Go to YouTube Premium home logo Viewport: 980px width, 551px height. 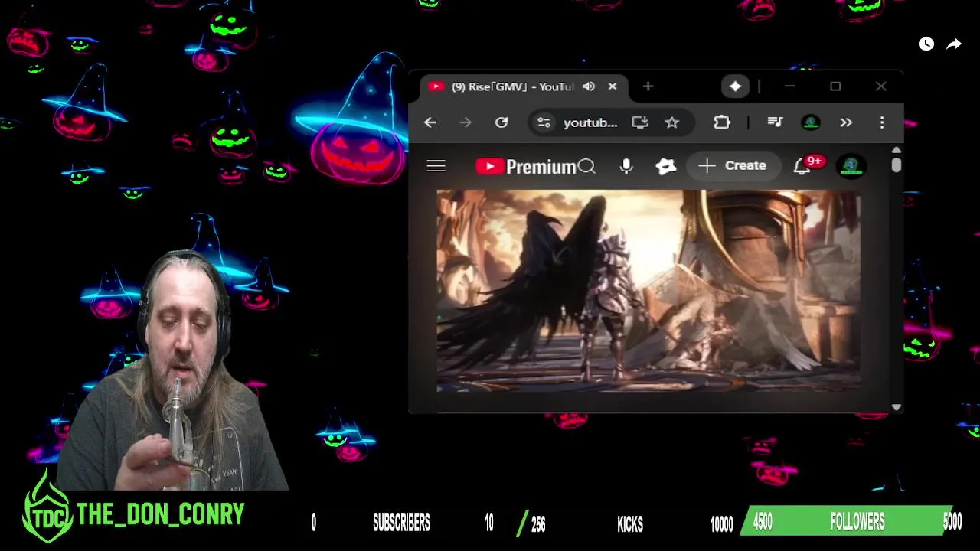click(525, 166)
